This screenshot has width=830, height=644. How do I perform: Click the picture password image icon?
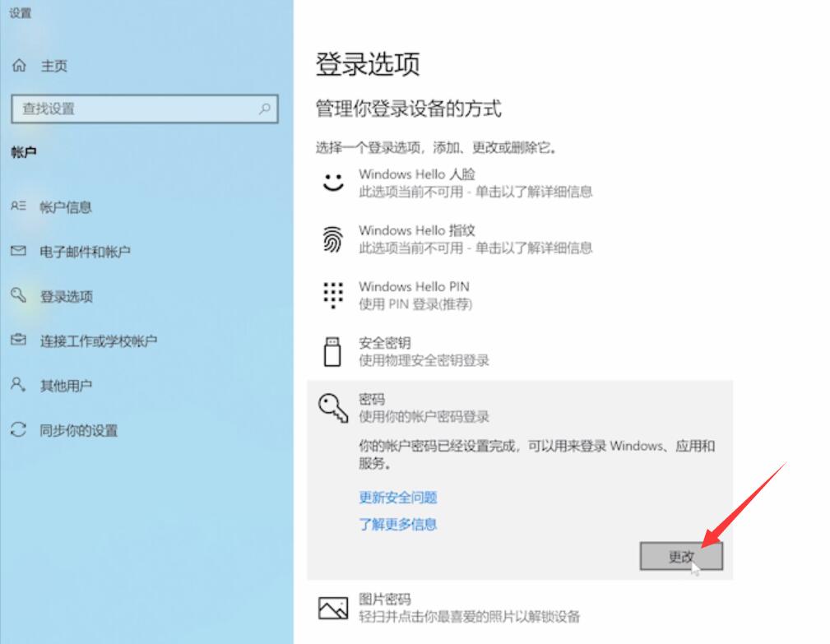tap(333, 608)
